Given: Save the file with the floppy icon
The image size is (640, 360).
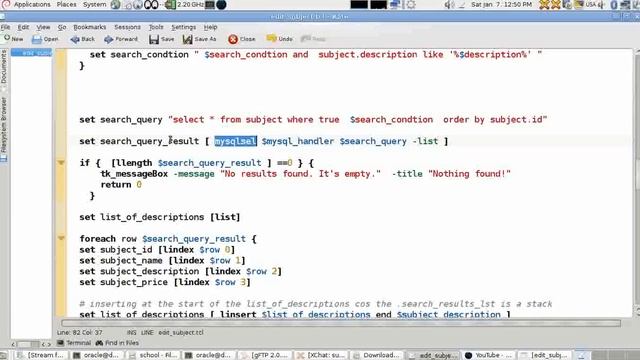Looking at the screenshot, I should tap(154, 39).
